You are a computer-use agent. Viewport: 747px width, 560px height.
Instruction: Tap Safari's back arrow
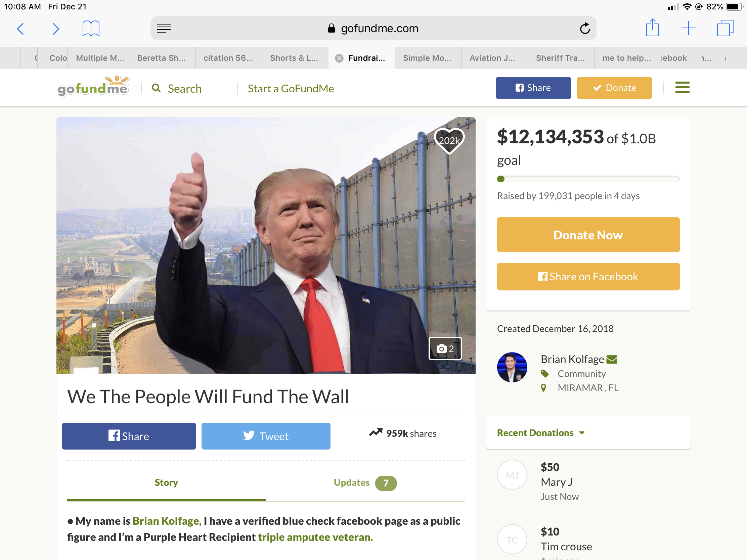pyautogui.click(x=20, y=29)
